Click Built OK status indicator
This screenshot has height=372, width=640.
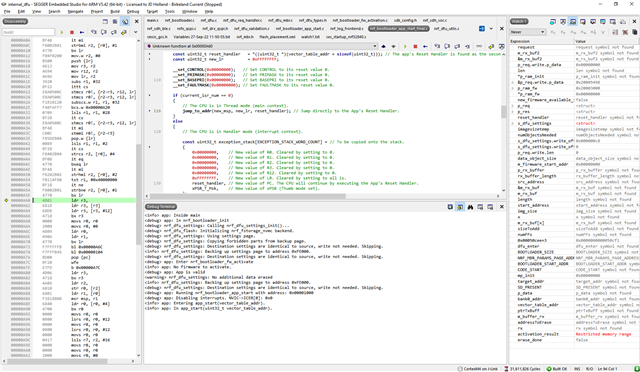point(557,369)
